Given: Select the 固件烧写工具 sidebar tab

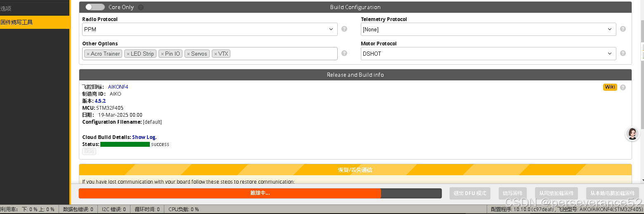Looking at the screenshot, I should pos(35,22).
